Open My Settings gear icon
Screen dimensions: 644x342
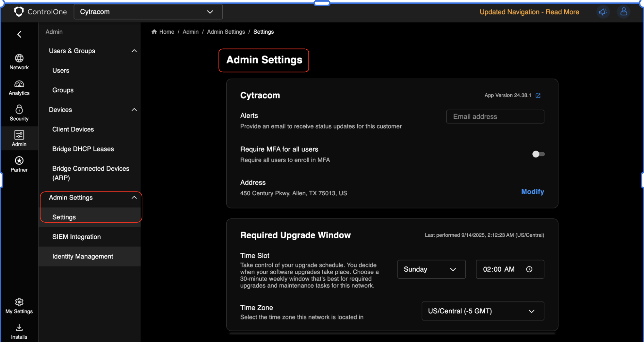click(x=19, y=306)
